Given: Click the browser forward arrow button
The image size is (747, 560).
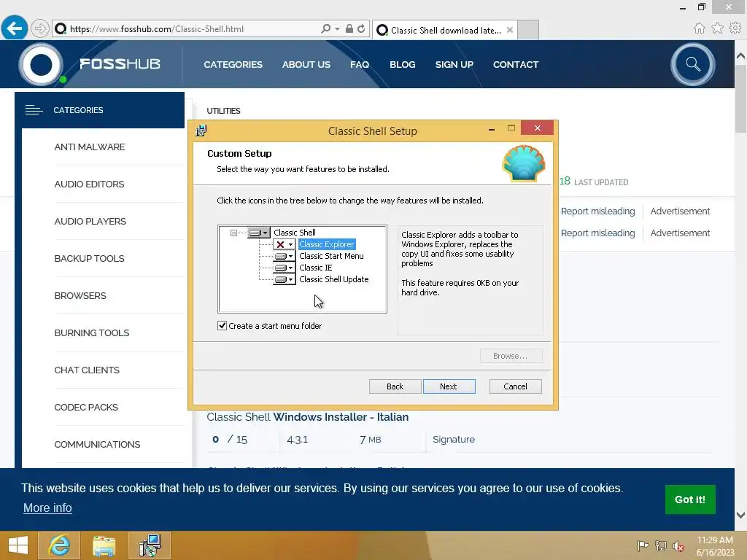Looking at the screenshot, I should (40, 28).
